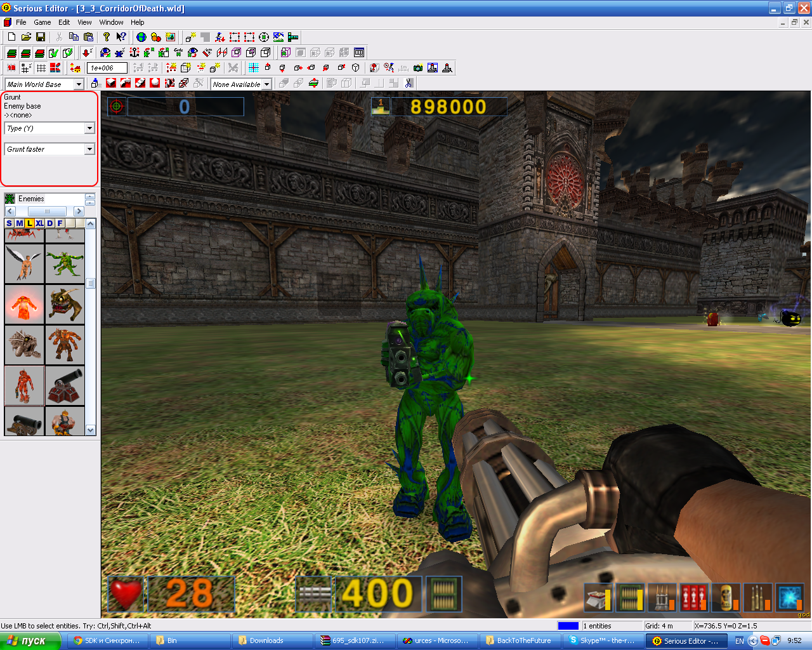812x650 pixels.
Task: Select the glowing lava golem thumbnail
Action: pyautogui.click(x=24, y=304)
